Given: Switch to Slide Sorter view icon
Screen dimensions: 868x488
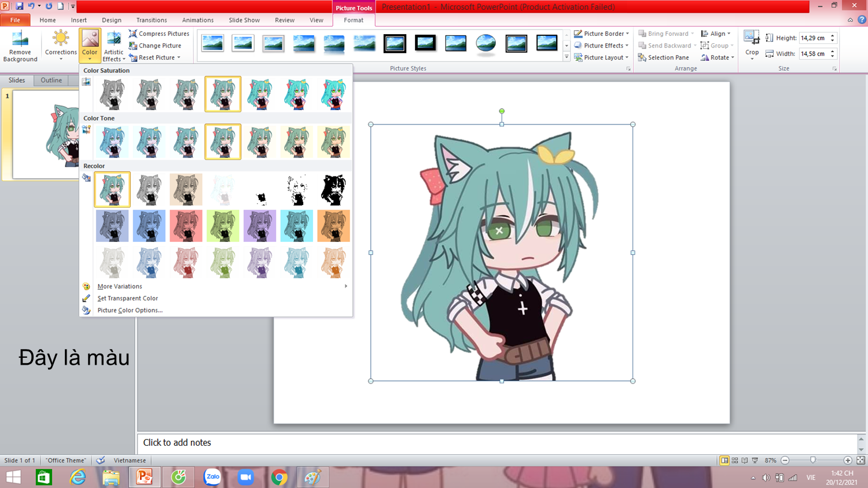Looking at the screenshot, I should pos(735,460).
